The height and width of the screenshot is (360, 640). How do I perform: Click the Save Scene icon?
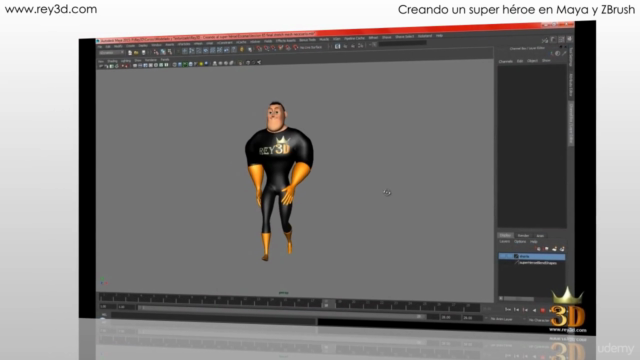click(x=144, y=52)
